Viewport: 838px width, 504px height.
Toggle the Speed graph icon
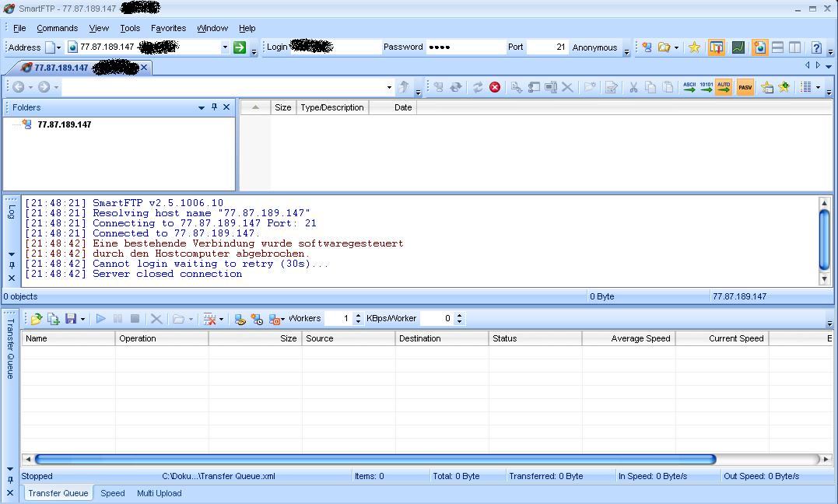coord(738,47)
